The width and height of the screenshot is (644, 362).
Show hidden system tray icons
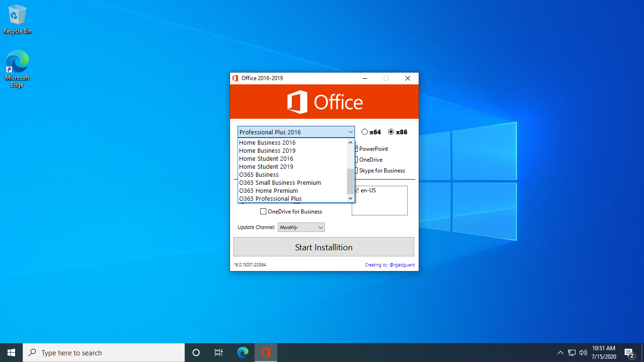click(x=561, y=353)
